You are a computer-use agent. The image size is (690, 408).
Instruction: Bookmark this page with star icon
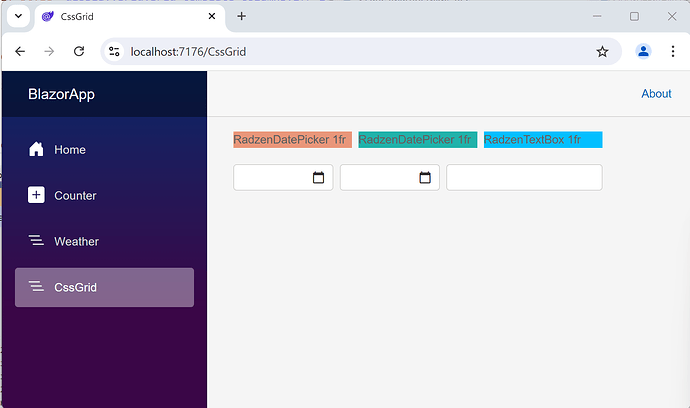click(x=602, y=52)
